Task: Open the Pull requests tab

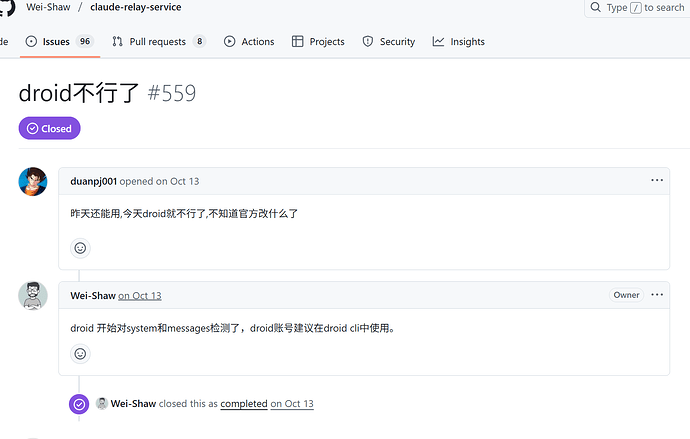Action: click(x=158, y=41)
